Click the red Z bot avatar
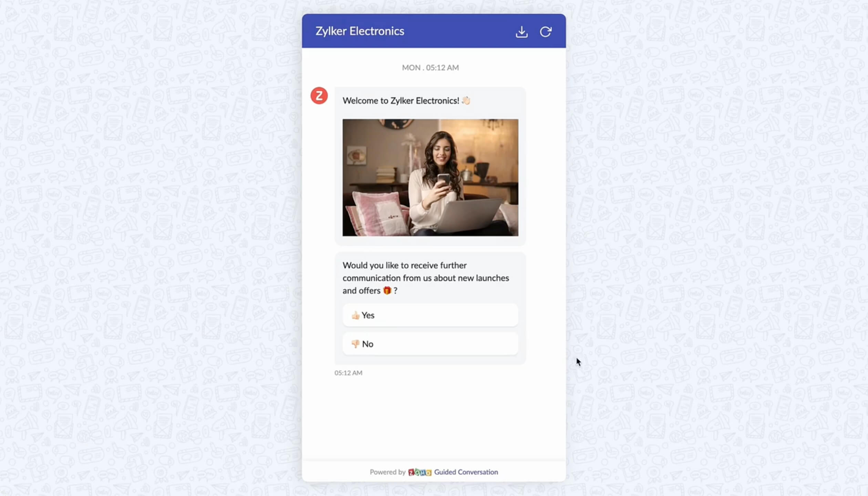 [x=319, y=95]
